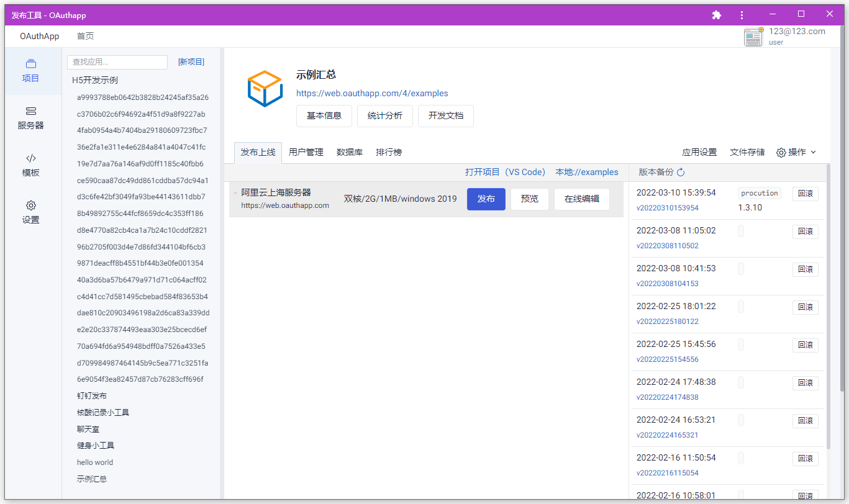849x504 pixels.
Task: Click the 统计分析 button
Action: (x=385, y=116)
